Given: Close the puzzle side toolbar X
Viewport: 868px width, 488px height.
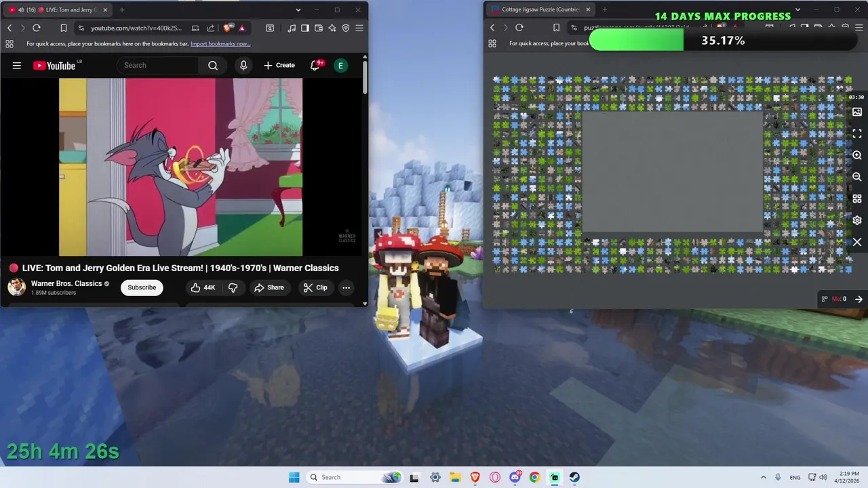Looking at the screenshot, I should (857, 242).
